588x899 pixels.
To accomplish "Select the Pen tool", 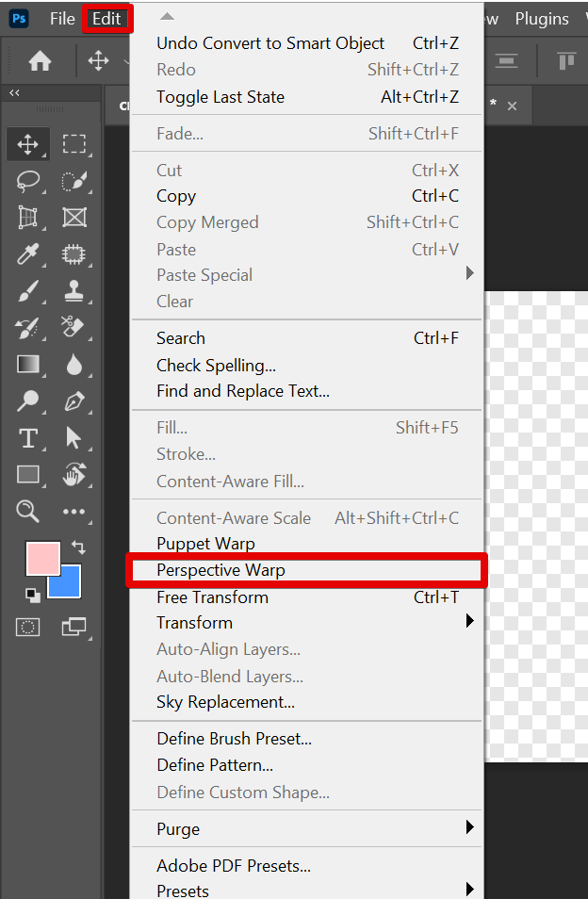I will click(74, 402).
